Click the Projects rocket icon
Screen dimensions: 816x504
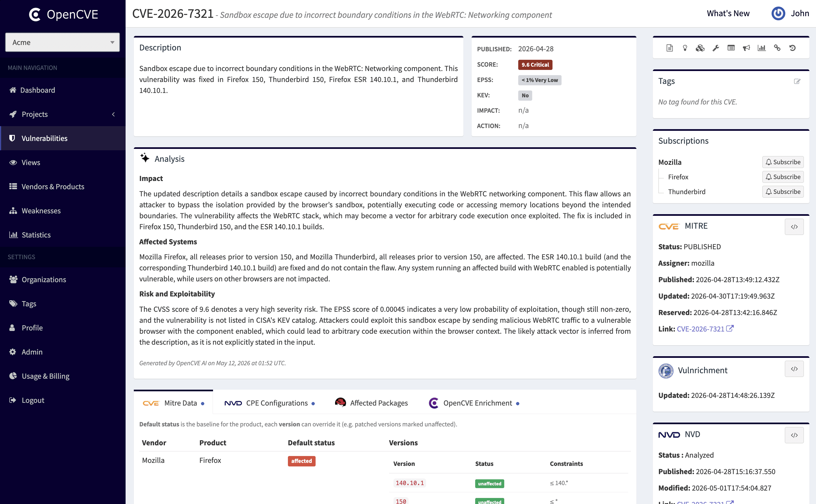pyautogui.click(x=13, y=114)
